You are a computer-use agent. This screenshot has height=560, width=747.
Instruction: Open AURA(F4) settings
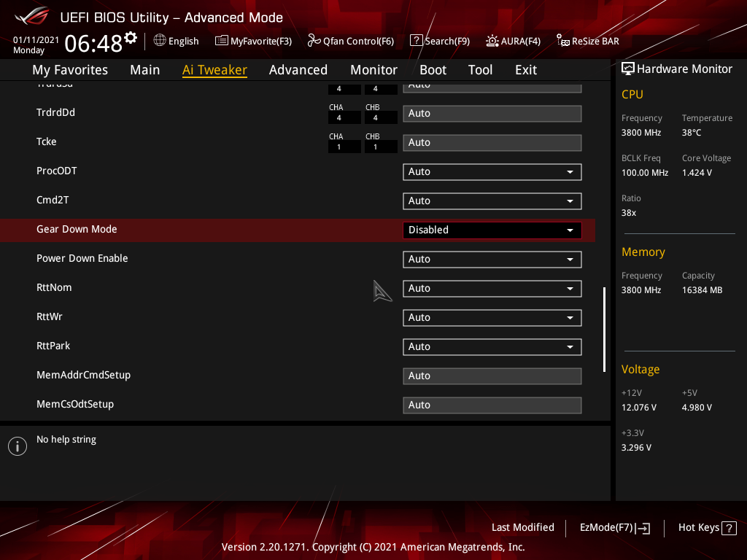click(513, 41)
